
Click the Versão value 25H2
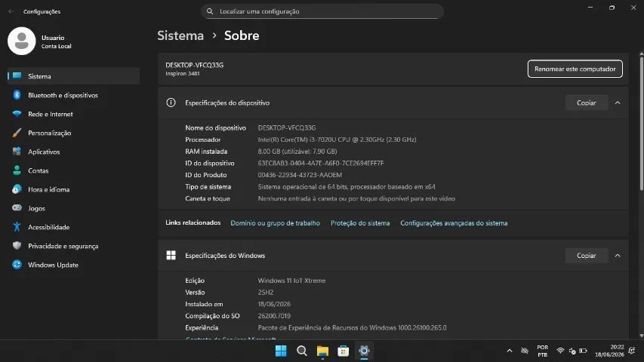pos(266,293)
